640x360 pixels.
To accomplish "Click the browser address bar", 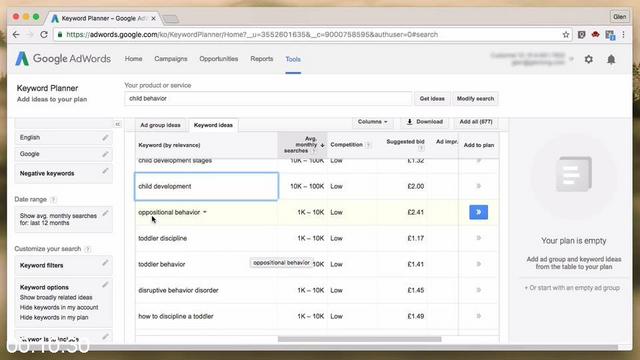I will (x=312, y=35).
